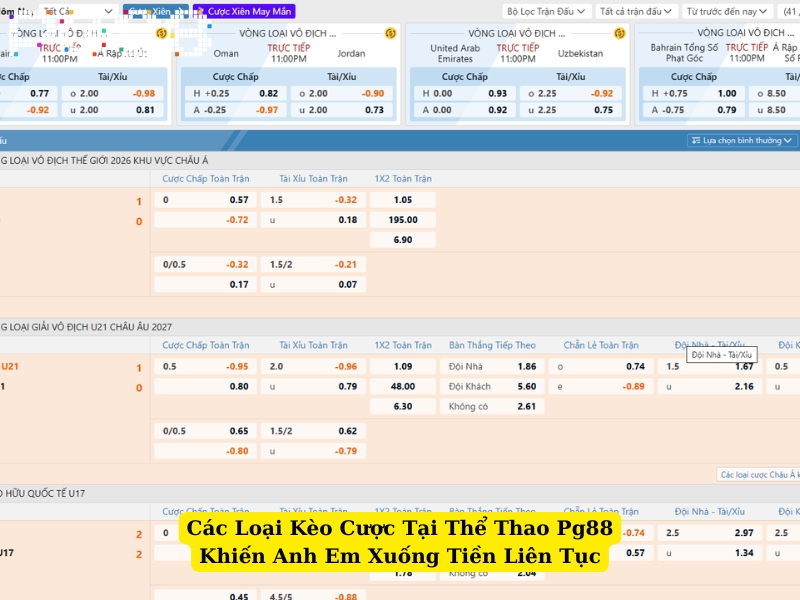Open Các loại cược Châu Á link
This screenshot has width=800, height=600.
(758, 475)
